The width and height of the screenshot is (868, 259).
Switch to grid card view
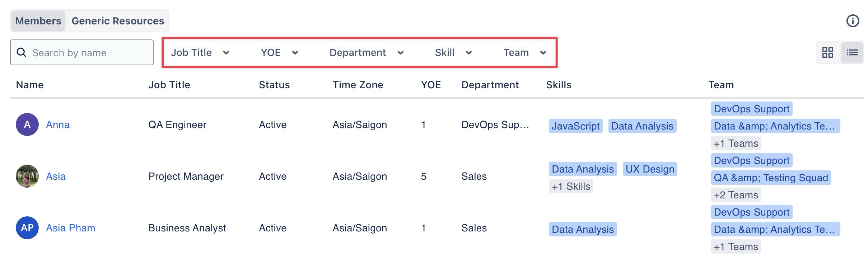coord(827,53)
